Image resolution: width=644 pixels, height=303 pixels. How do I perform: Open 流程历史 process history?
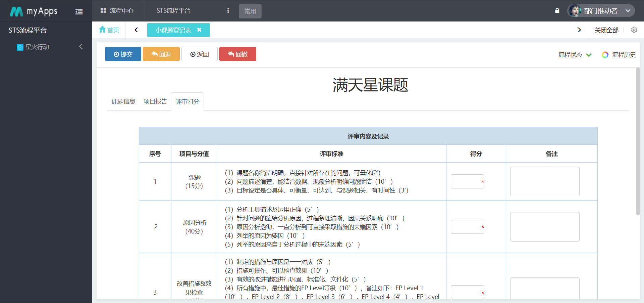click(x=619, y=54)
